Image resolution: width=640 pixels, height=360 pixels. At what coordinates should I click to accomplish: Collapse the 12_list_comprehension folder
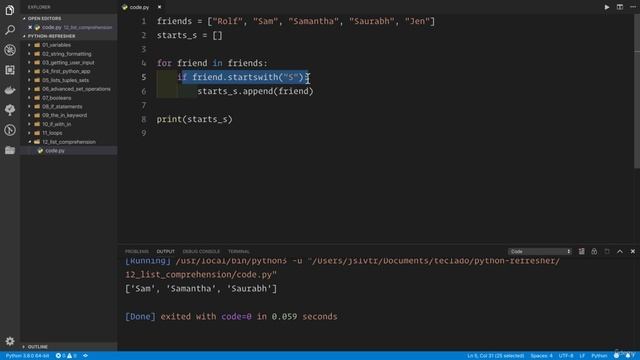point(69,142)
